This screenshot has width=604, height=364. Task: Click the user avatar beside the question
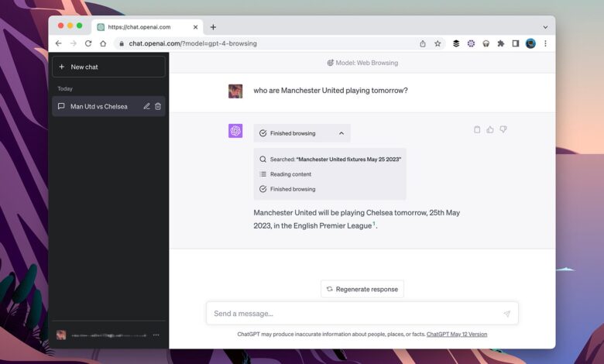point(235,91)
